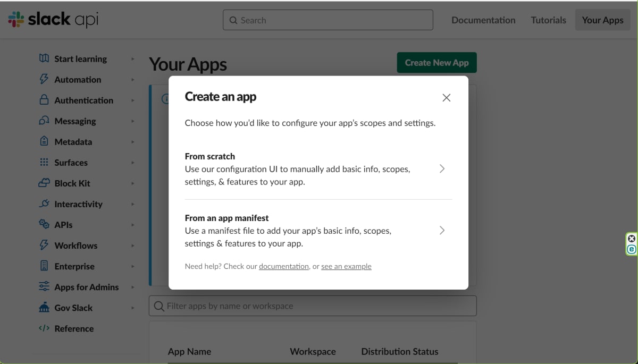Expand the Surfaces section arrow
This screenshot has width=638, height=364.
tap(132, 163)
